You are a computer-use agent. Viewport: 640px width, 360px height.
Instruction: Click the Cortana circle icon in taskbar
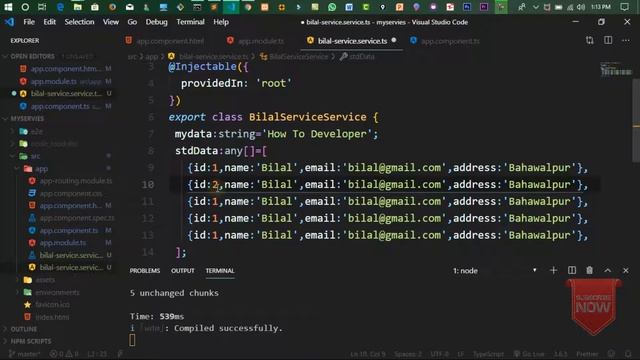[25, 7]
